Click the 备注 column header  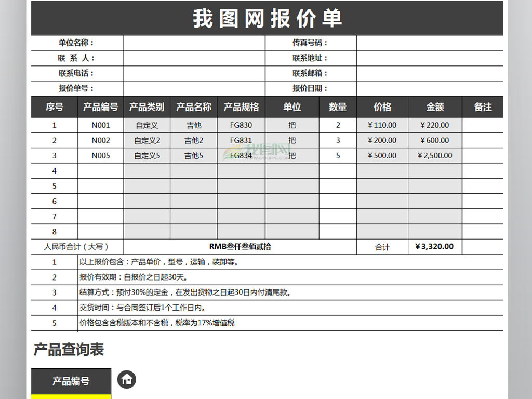click(483, 107)
